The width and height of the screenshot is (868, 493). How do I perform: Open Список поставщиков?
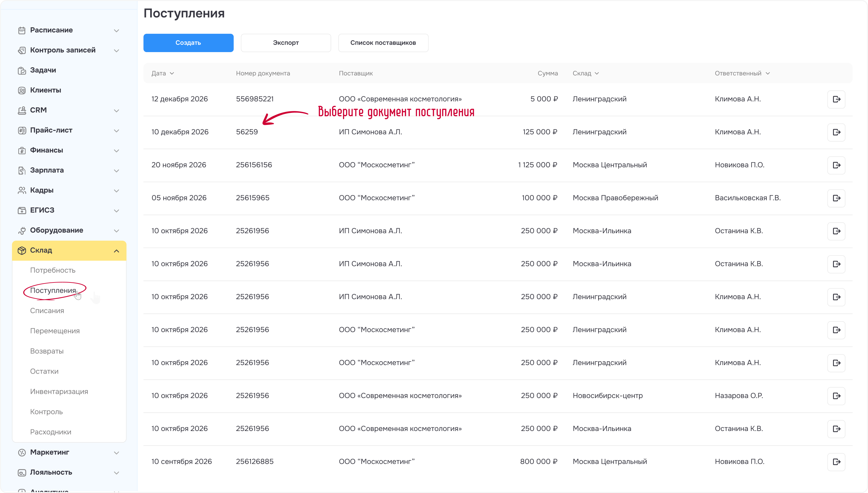coord(383,43)
